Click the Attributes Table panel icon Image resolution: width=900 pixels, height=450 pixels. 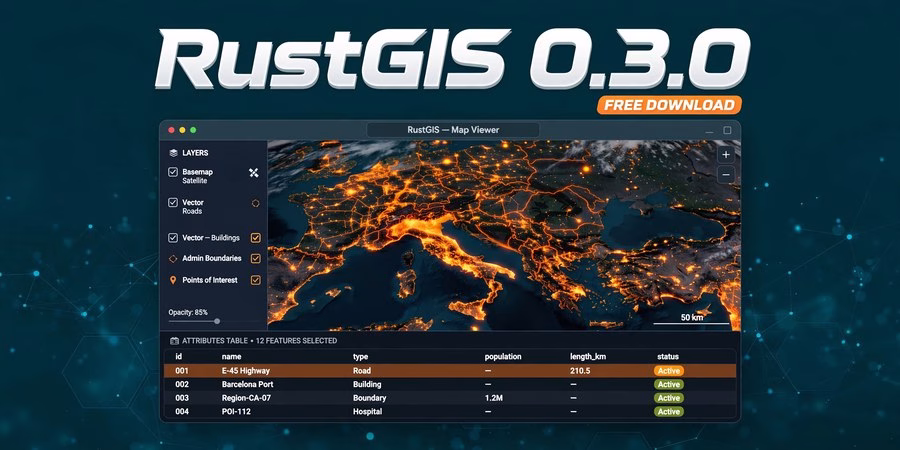coord(174,341)
